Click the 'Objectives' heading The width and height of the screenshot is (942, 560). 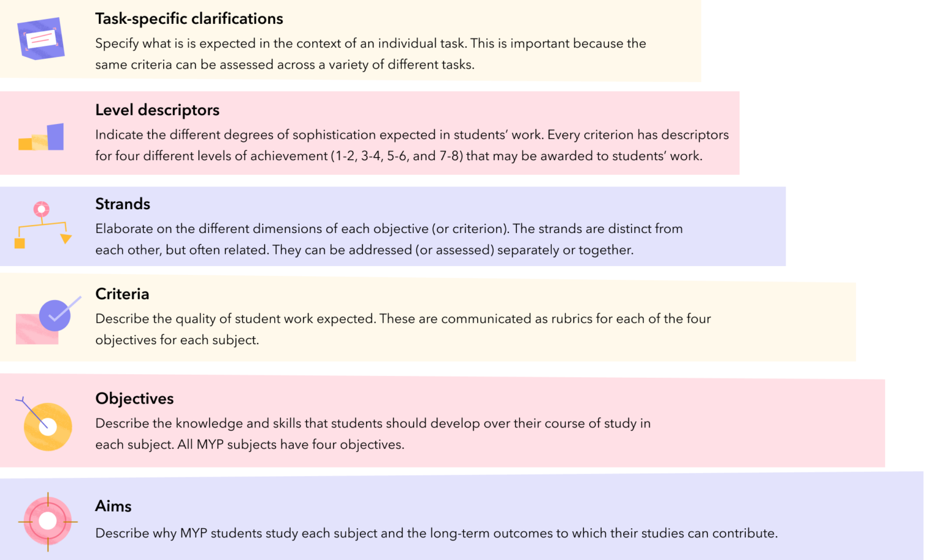pyautogui.click(x=134, y=399)
